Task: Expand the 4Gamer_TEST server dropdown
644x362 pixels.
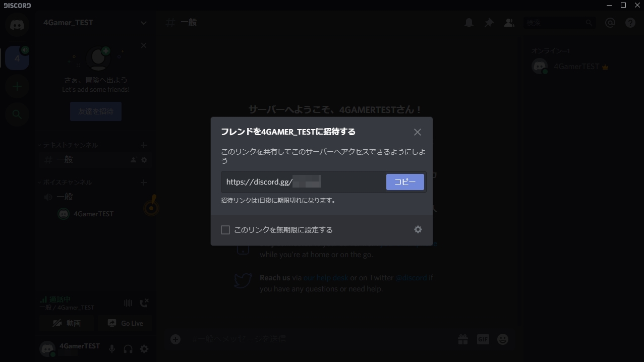Action: pyautogui.click(x=144, y=23)
